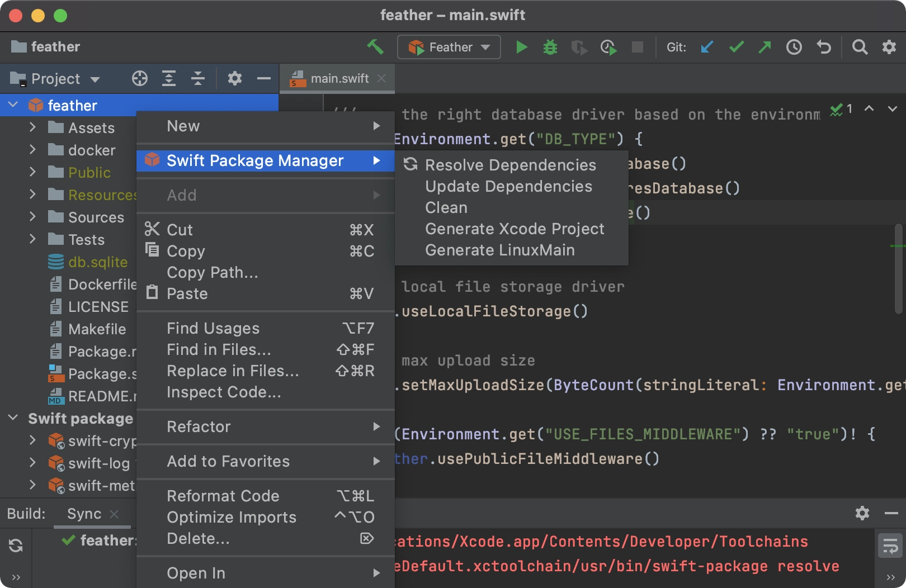Image resolution: width=906 pixels, height=588 pixels.
Task: Click the editor vertical scrollbar
Action: click(899, 268)
